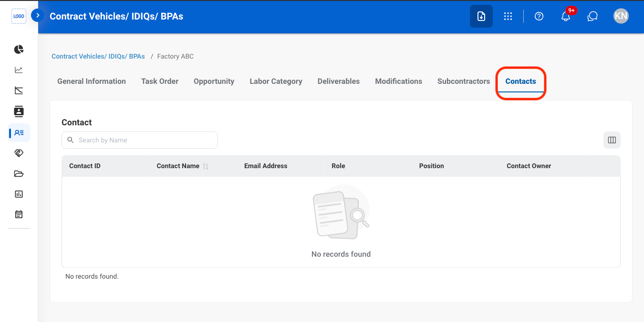The width and height of the screenshot is (644, 322).
Task: Expand the sidebar with the chevron button
Action: coord(38,16)
